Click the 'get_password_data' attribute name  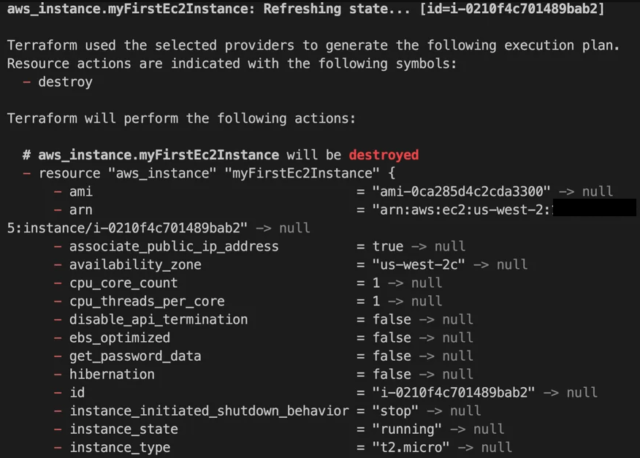point(135,356)
